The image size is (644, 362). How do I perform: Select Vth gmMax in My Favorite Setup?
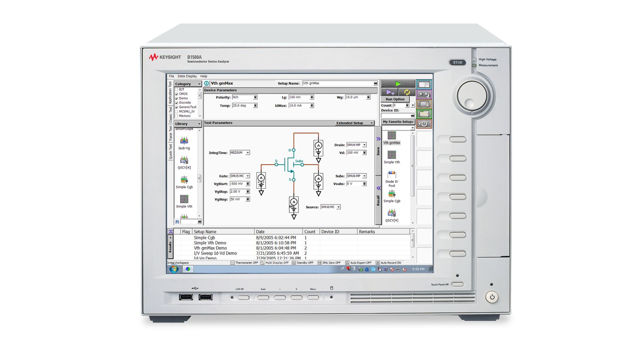click(392, 138)
